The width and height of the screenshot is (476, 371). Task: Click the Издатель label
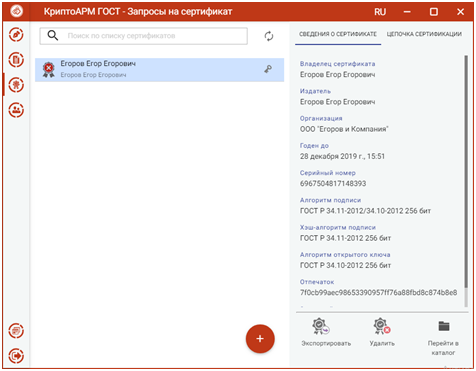(x=315, y=91)
